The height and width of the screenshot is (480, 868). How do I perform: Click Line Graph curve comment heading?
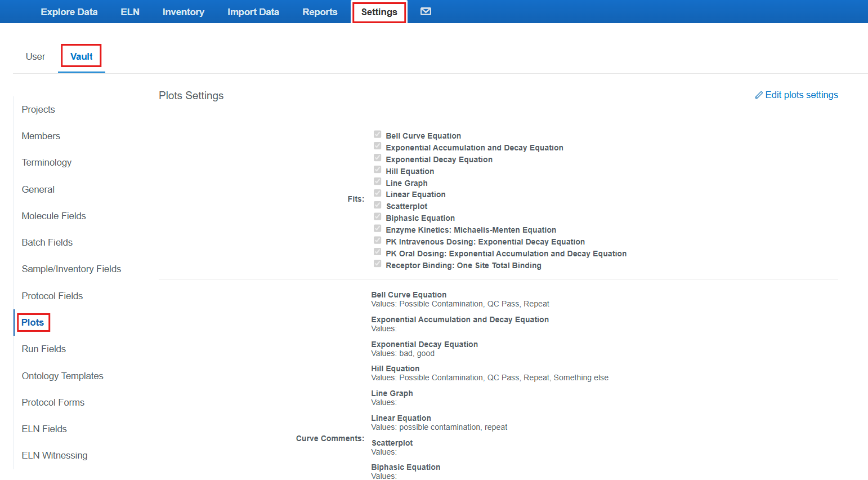pyautogui.click(x=392, y=393)
